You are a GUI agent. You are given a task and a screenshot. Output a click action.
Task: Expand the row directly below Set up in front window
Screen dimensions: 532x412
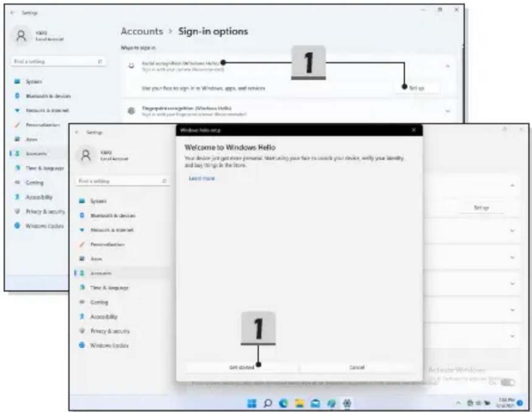pos(512,230)
